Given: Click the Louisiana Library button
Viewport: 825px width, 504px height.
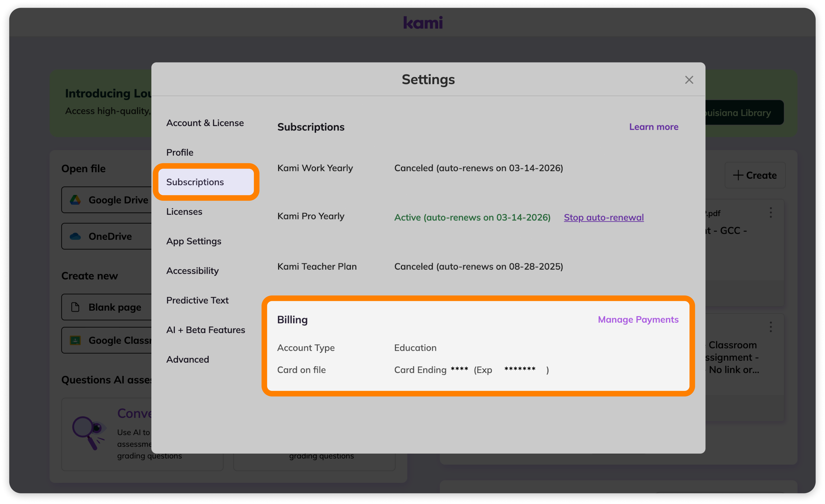Looking at the screenshot, I should (744, 113).
